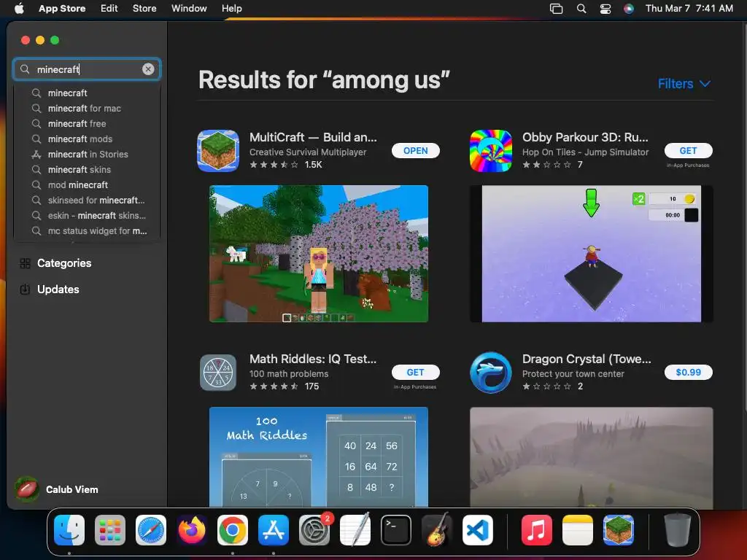Image resolution: width=747 pixels, height=560 pixels.
Task: View the MultiCraft gameplay screenshot
Action: [x=319, y=254]
